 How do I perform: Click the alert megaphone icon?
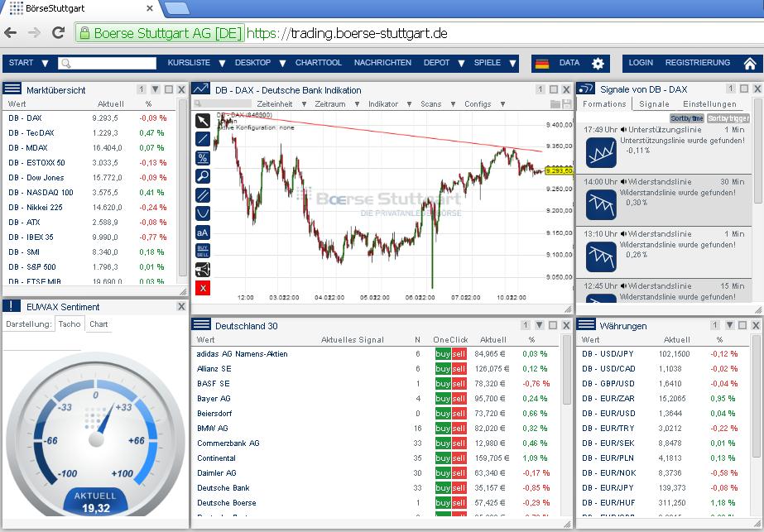point(202,270)
